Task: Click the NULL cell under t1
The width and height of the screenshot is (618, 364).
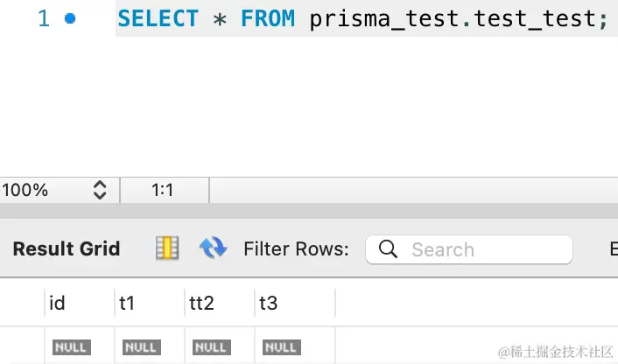Action: [x=142, y=347]
